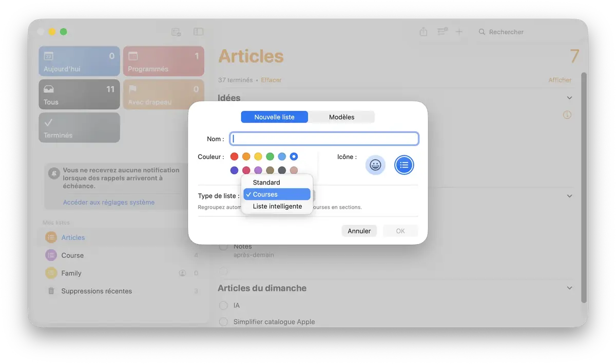Pick the red color swatch
Screen dimensions: 616x364
[234, 156]
